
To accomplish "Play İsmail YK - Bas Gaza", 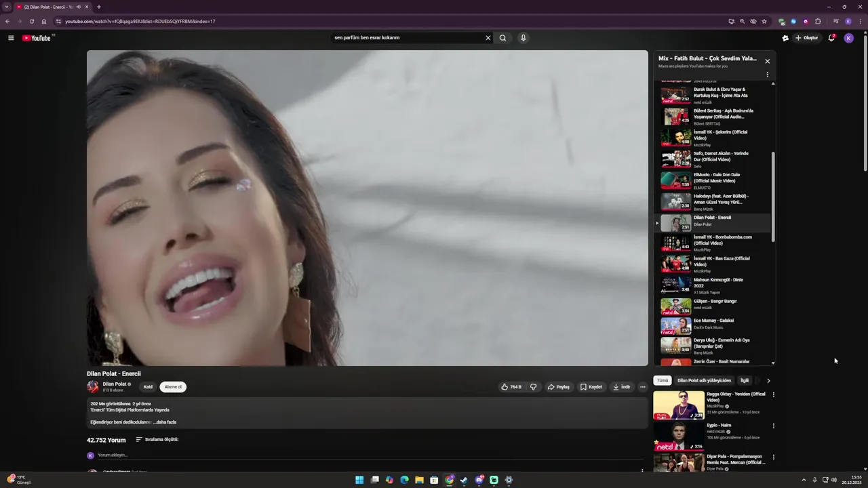I will (714, 264).
